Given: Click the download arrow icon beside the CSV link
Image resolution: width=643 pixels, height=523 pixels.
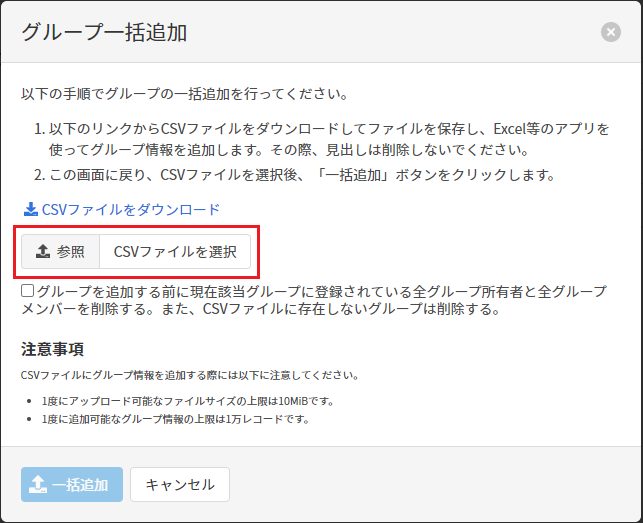Looking at the screenshot, I should pos(29,210).
